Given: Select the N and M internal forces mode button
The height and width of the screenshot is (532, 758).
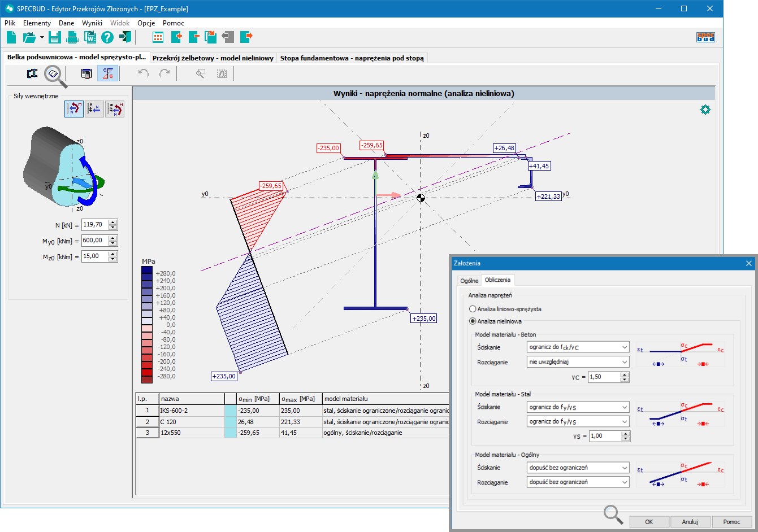Looking at the screenshot, I should pos(73,108).
